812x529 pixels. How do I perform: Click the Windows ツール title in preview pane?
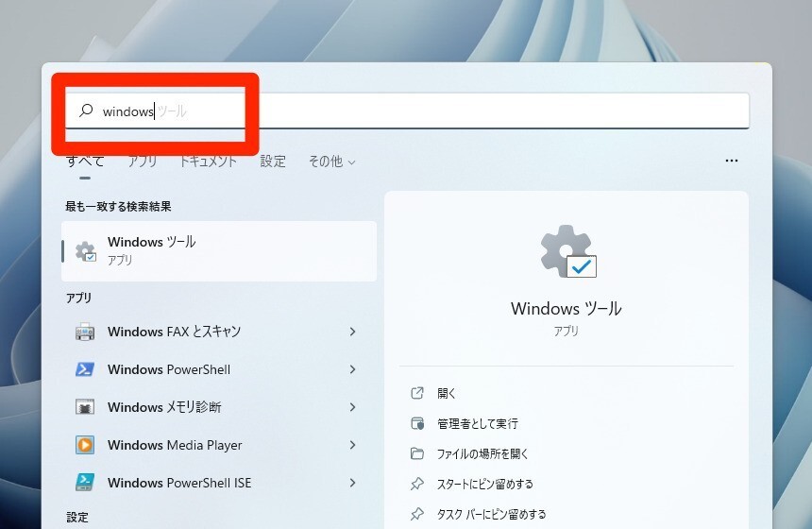[566, 308]
